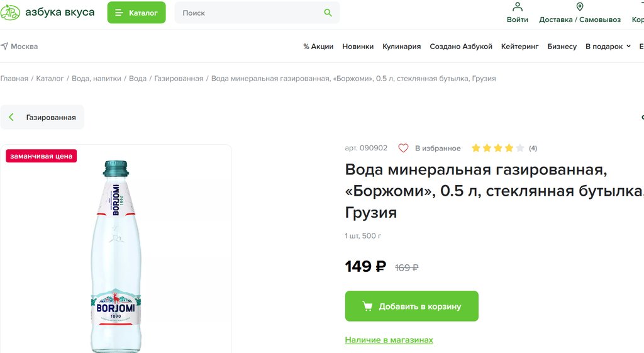Click the Газированная breadcrumb link
This screenshot has width=644, height=353.
click(179, 79)
